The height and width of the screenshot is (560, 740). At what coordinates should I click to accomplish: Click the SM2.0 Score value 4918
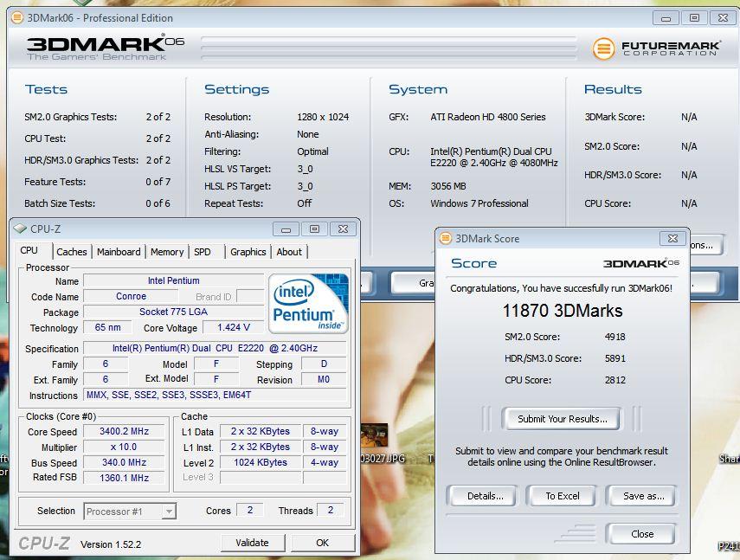615,337
